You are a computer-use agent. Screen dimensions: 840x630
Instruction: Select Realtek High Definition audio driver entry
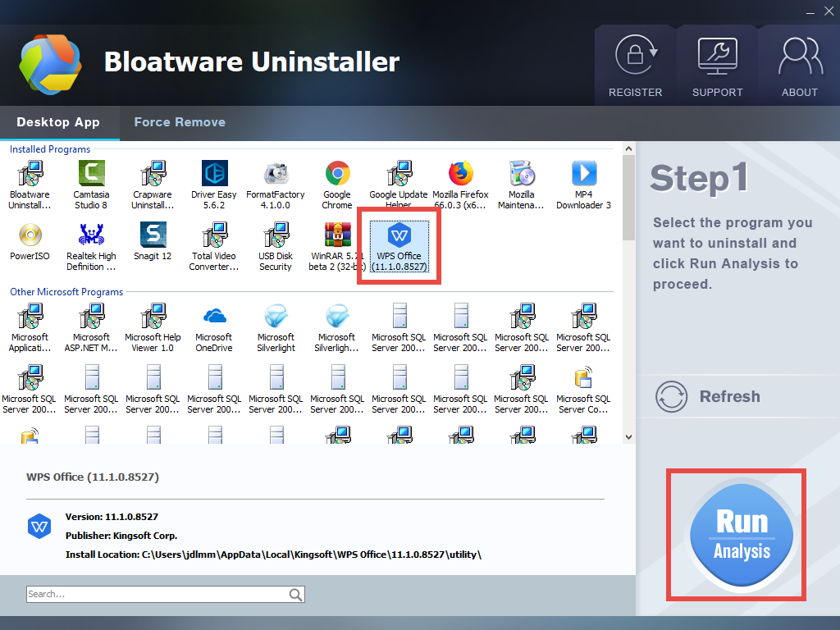click(x=91, y=247)
